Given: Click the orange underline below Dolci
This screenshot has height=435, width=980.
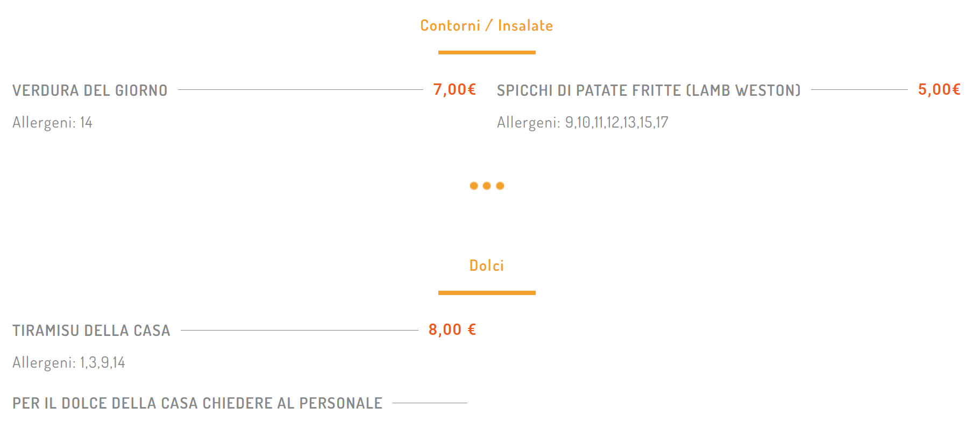Looking at the screenshot, I should (x=486, y=293).
